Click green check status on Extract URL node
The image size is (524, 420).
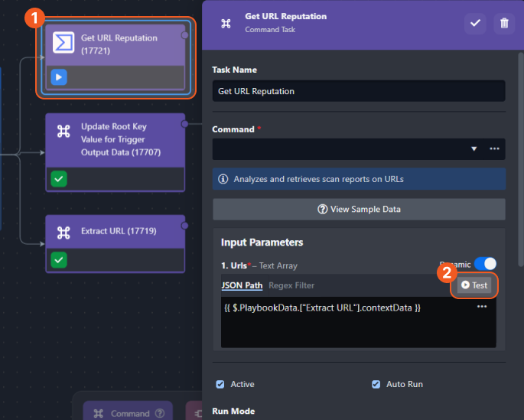pos(59,260)
